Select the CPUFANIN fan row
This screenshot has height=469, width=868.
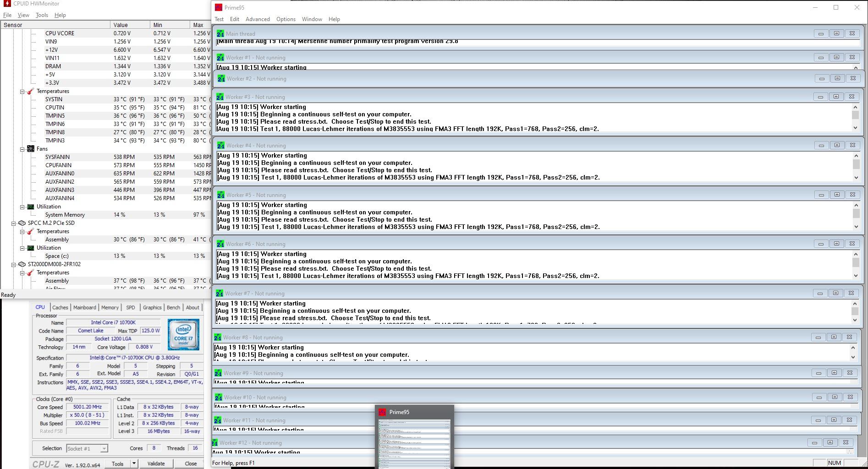(106, 165)
